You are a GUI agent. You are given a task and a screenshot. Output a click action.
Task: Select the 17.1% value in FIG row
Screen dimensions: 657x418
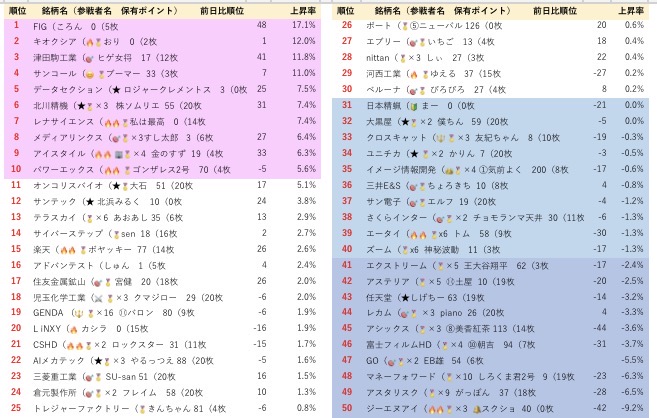coord(304,25)
